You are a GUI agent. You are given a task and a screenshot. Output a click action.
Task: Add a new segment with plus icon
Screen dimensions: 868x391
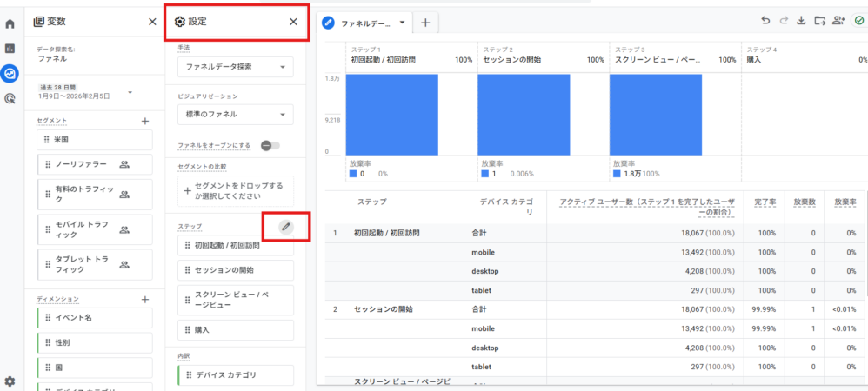(x=145, y=121)
